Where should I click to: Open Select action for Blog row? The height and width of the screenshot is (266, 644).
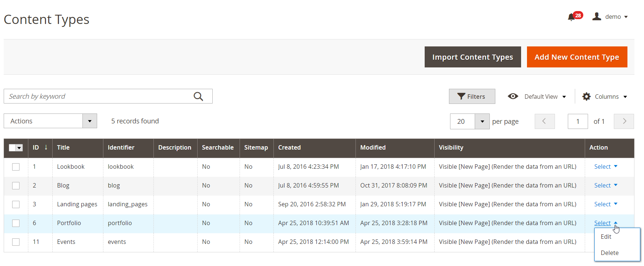tap(606, 185)
